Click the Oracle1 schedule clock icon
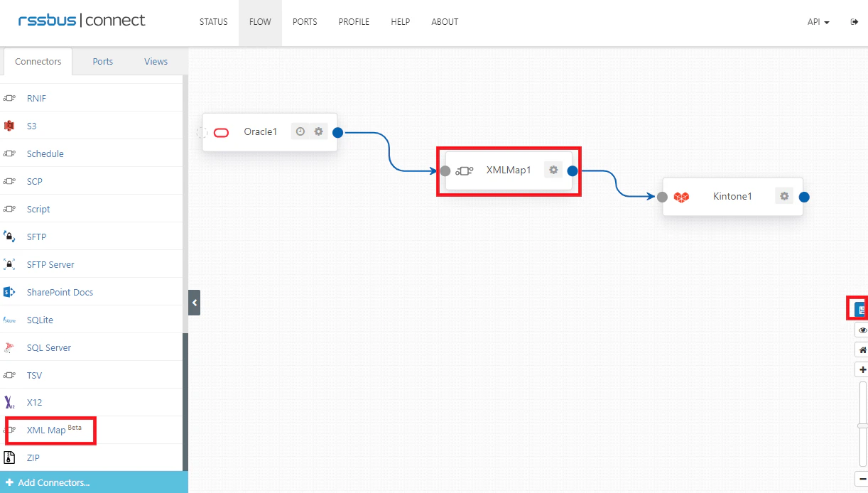This screenshot has height=493, width=868. click(300, 131)
